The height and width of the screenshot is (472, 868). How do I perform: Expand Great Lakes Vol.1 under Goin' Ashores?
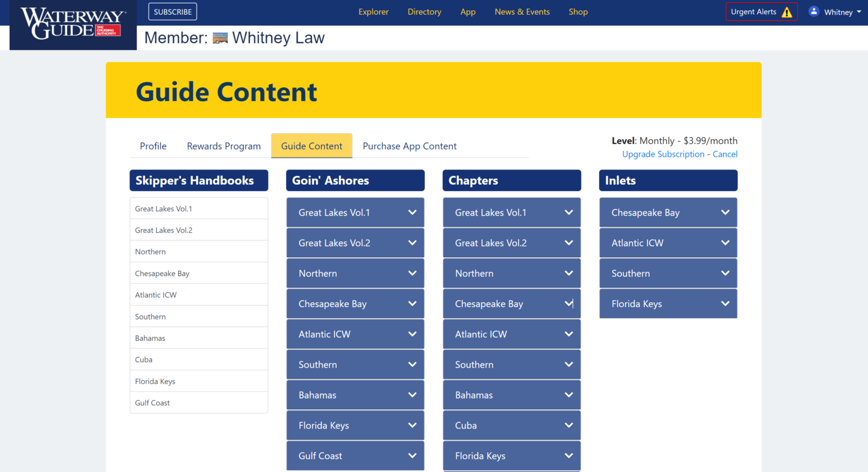tap(355, 213)
